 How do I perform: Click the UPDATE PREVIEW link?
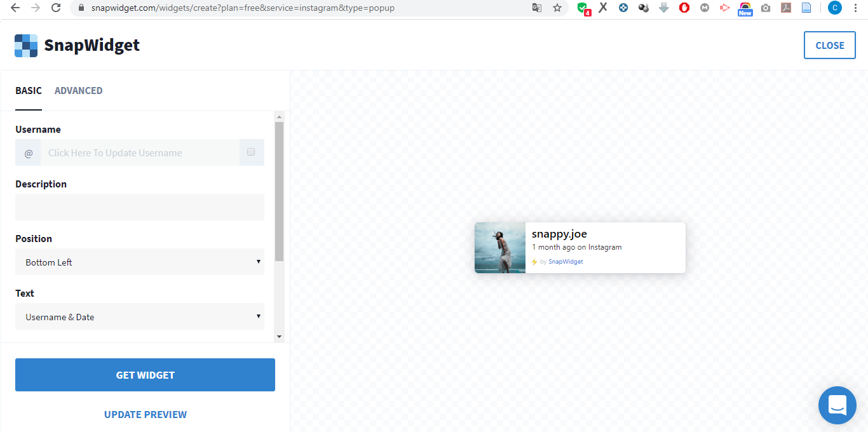(146, 415)
